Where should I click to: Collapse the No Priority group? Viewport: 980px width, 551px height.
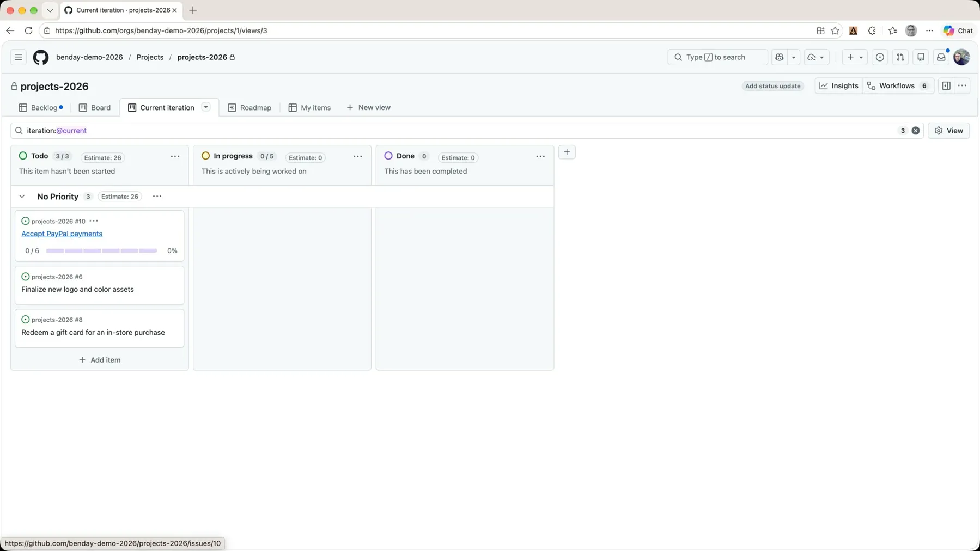(22, 197)
